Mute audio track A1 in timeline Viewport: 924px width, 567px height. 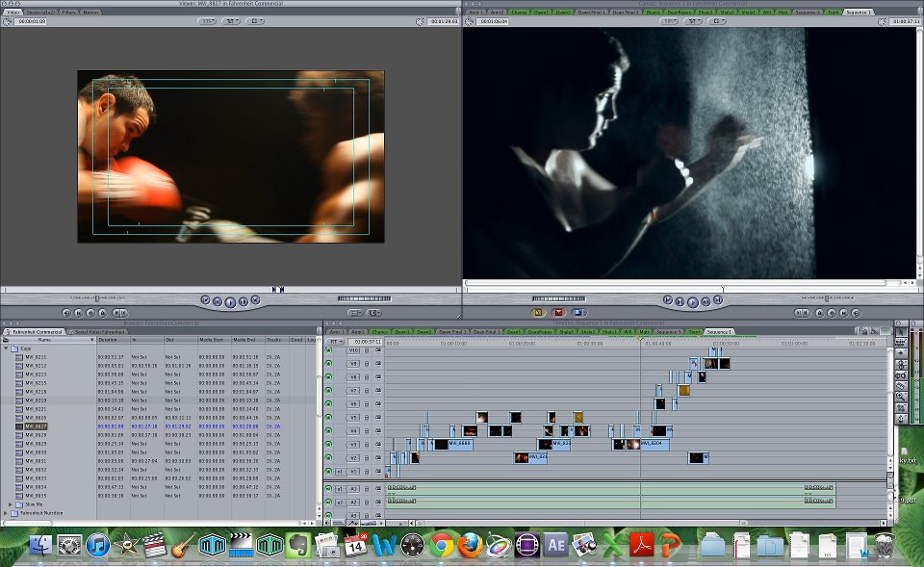pos(329,489)
